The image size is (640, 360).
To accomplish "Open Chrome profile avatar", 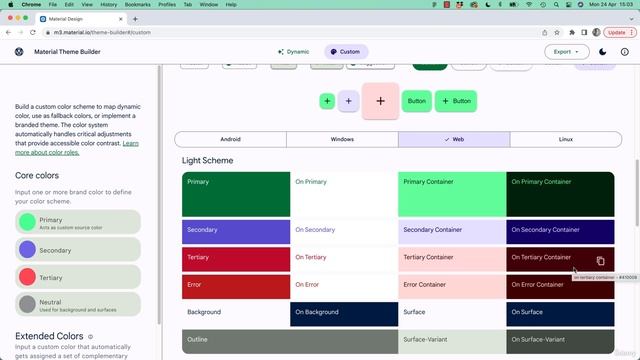I will (x=596, y=32).
